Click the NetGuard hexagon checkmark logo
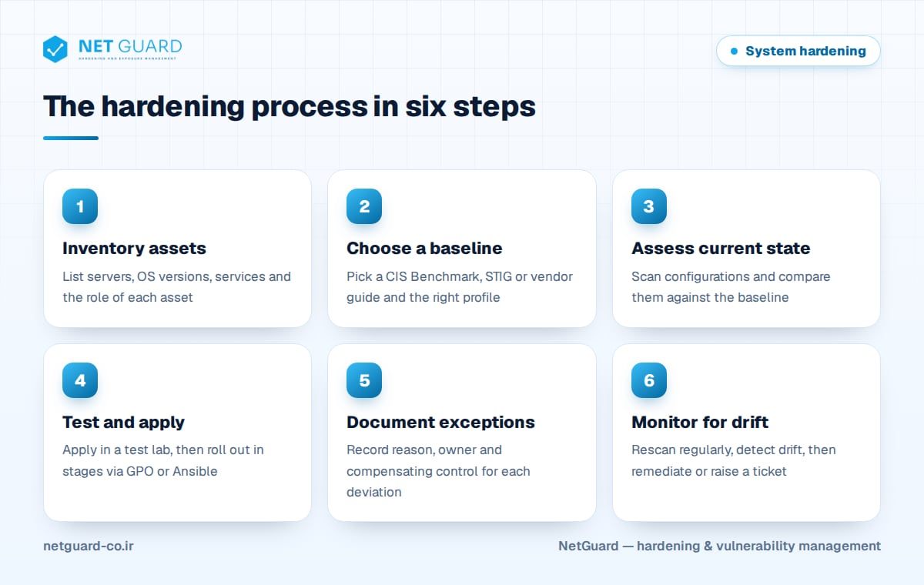The image size is (924, 585). point(55,49)
